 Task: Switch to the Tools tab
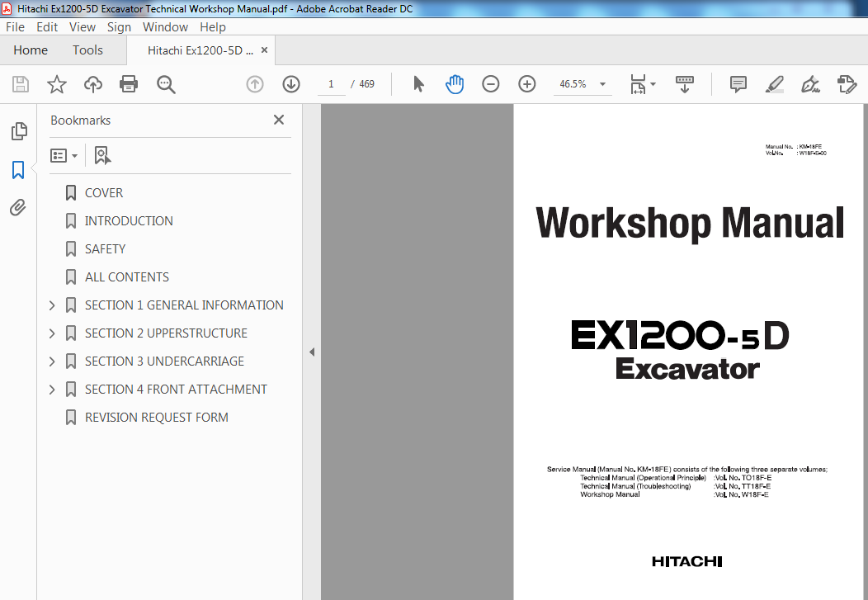coord(87,50)
